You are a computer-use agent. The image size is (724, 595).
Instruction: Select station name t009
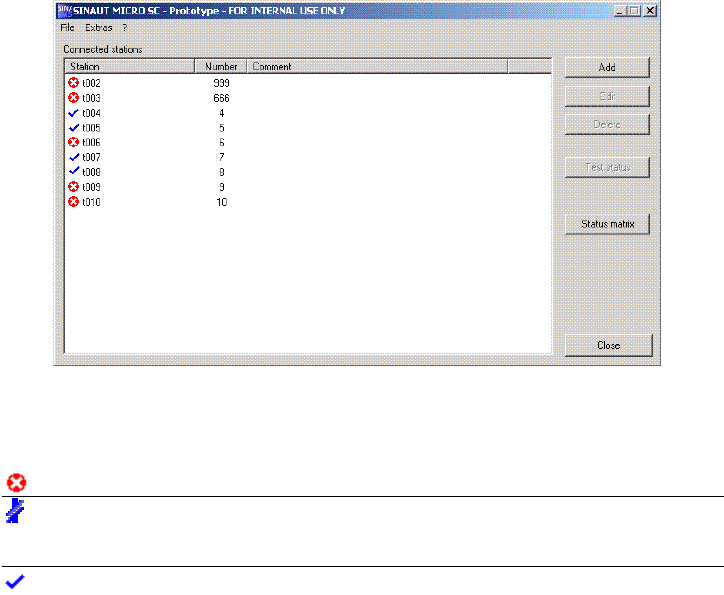pos(91,187)
